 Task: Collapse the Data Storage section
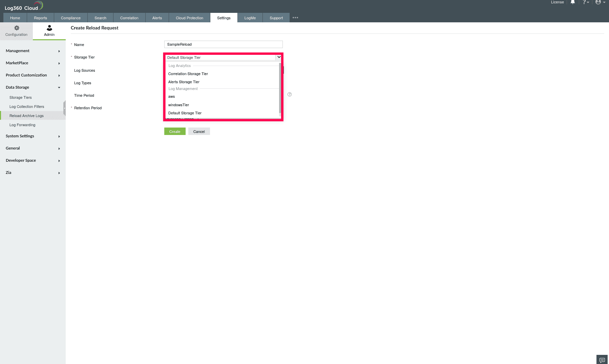33,87
